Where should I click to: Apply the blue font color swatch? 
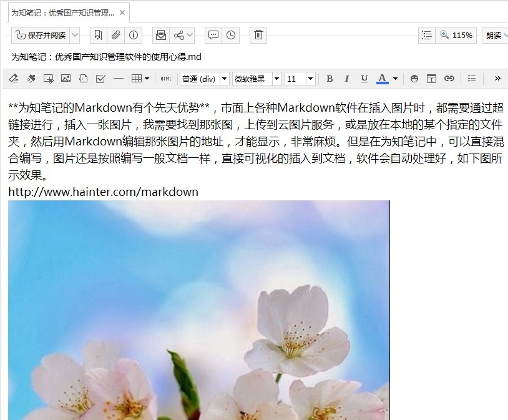383,79
